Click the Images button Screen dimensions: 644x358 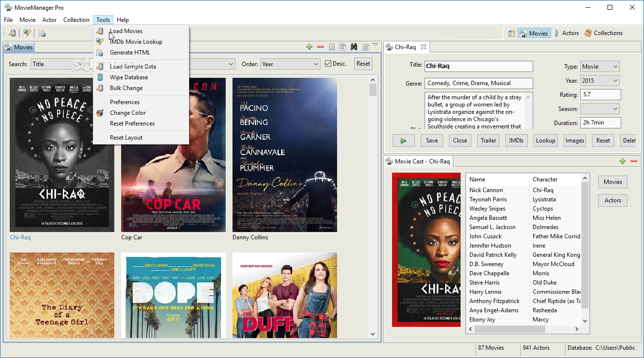pos(575,141)
